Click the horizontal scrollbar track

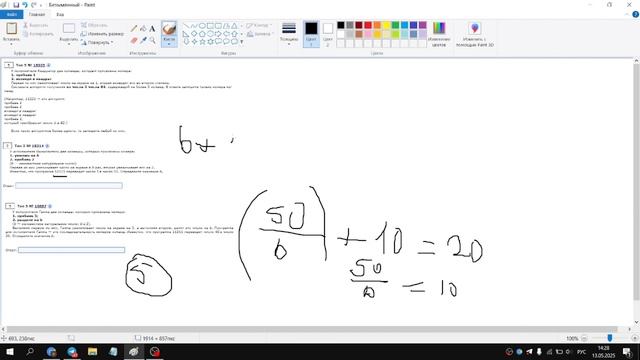(x=312, y=329)
